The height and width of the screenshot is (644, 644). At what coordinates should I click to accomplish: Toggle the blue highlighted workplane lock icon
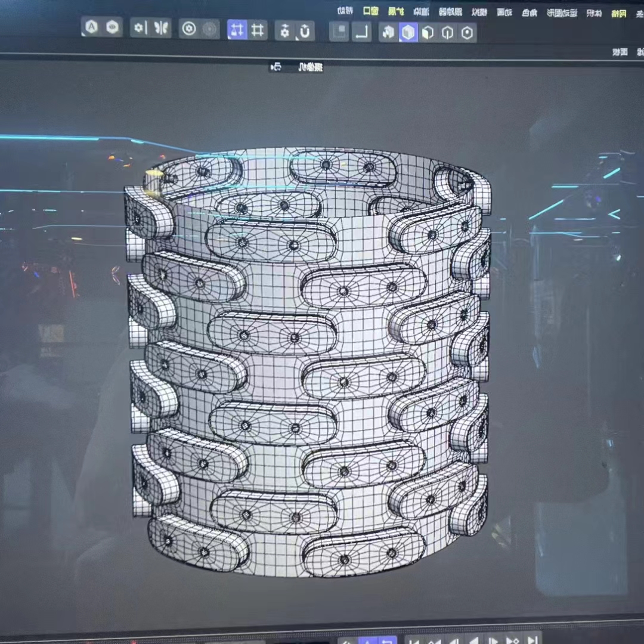pos(237,30)
